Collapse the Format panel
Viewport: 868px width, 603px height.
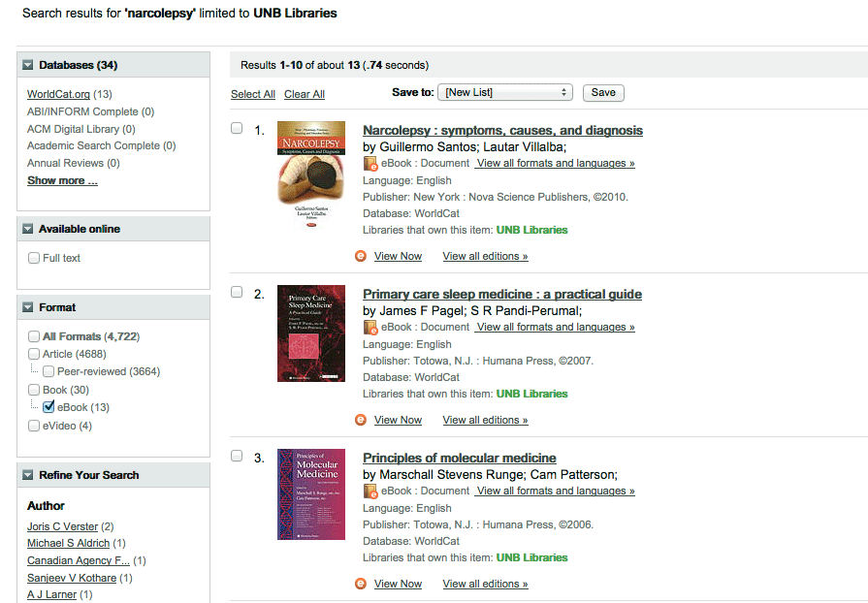pos(28,307)
